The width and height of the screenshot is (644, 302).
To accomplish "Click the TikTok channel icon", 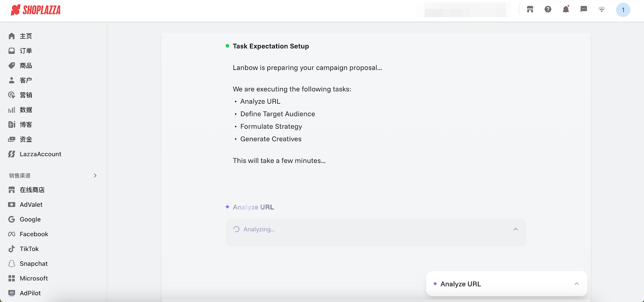I will tap(12, 249).
